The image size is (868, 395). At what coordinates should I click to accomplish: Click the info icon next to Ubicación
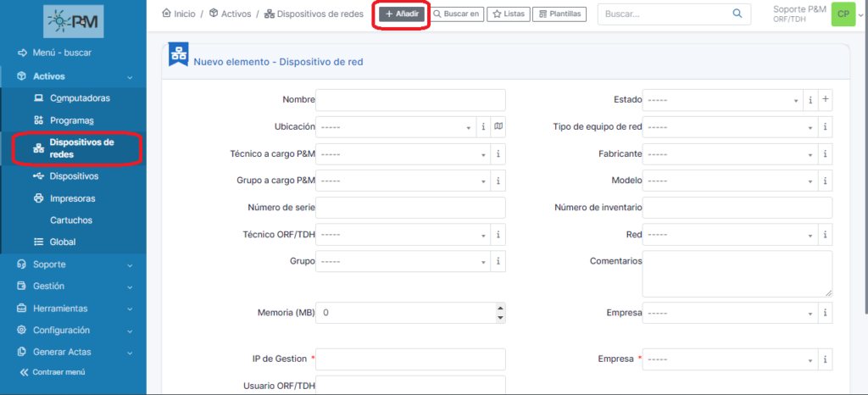pyautogui.click(x=483, y=127)
